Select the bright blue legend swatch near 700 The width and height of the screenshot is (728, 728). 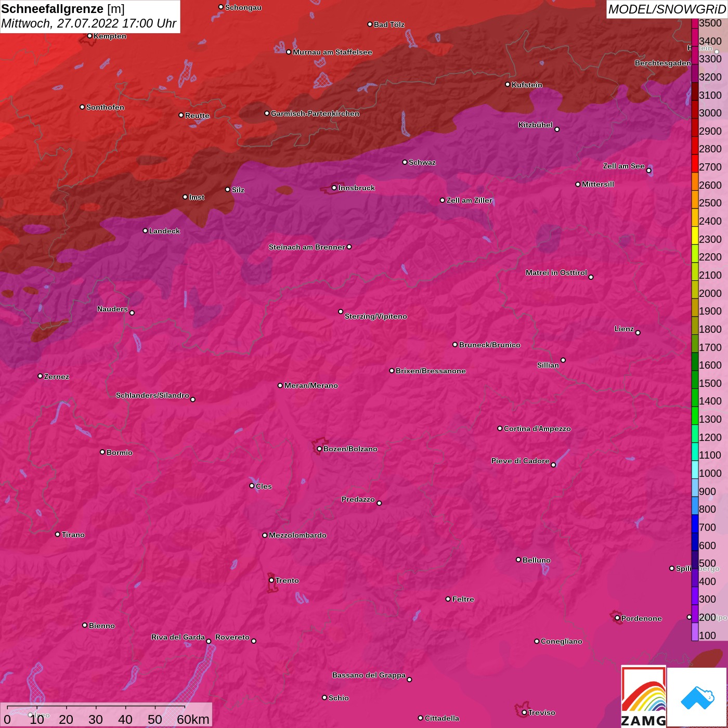click(695, 524)
